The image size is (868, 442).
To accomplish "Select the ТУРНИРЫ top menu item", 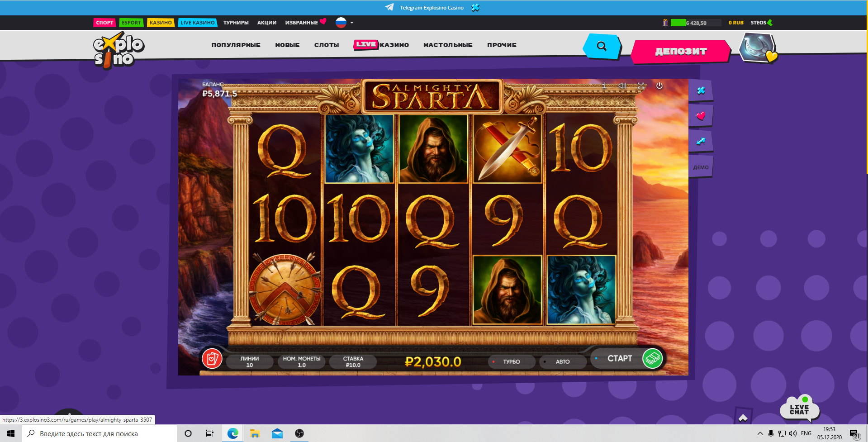I will pyautogui.click(x=236, y=23).
